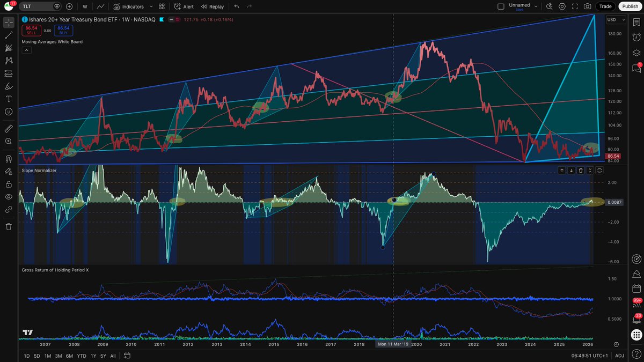This screenshot has width=644, height=362.
Task: Enter fullscreen mode
Action: point(575,6)
